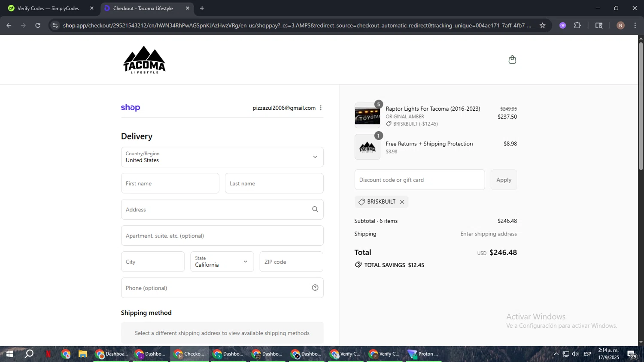Click the Shop Pay logo
644x362 pixels.
click(x=131, y=108)
